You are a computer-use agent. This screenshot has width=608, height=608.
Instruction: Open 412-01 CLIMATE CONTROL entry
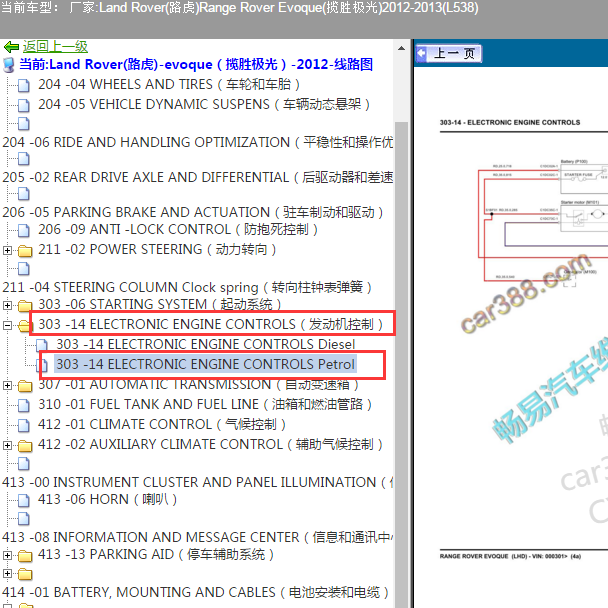162,424
